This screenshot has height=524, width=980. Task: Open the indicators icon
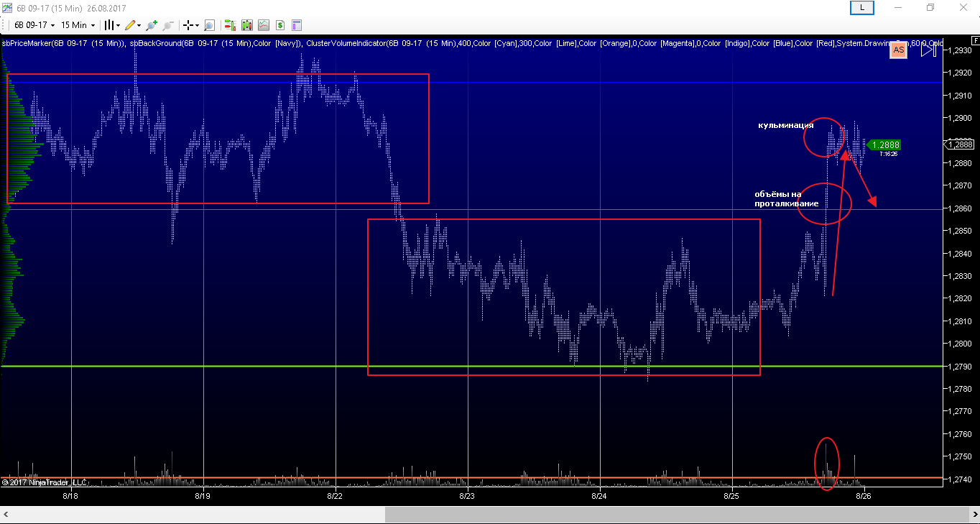(264, 25)
